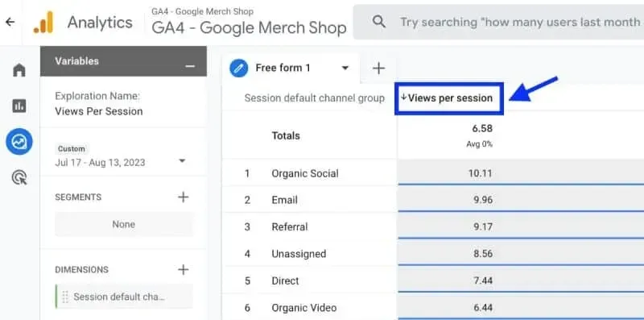Screen dimensions: 644x320
Task: Grab handle of Session default cha... dimension
Action: (65, 297)
